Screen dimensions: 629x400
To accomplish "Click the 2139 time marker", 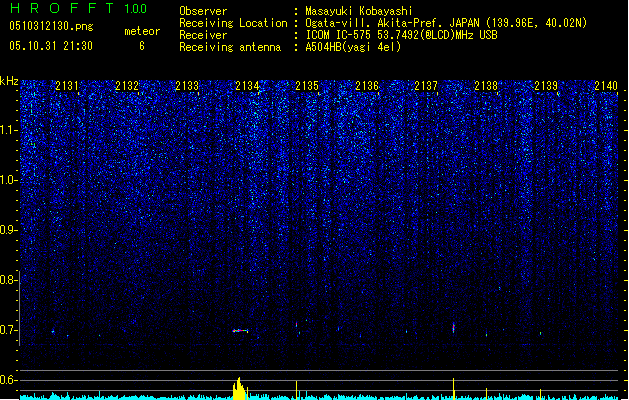I will (546, 86).
